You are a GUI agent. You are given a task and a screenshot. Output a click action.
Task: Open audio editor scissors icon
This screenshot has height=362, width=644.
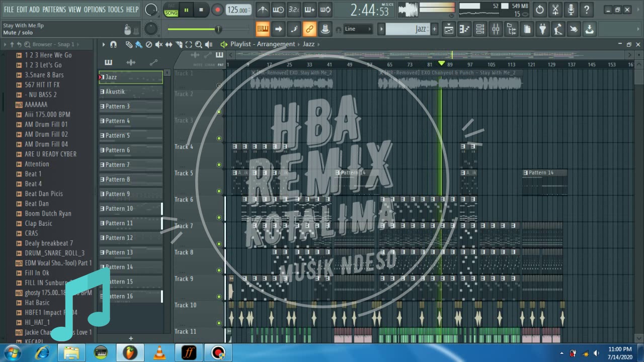tap(555, 10)
